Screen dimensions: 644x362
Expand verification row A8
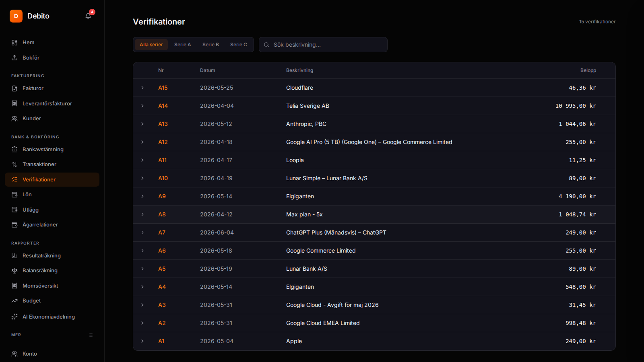(142, 214)
